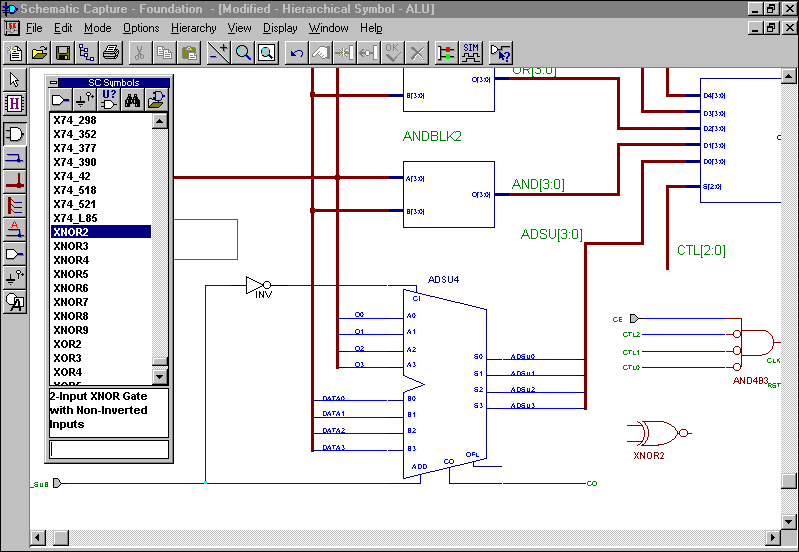
Task: Pick X74_518 from the symbols list
Action: (x=75, y=190)
